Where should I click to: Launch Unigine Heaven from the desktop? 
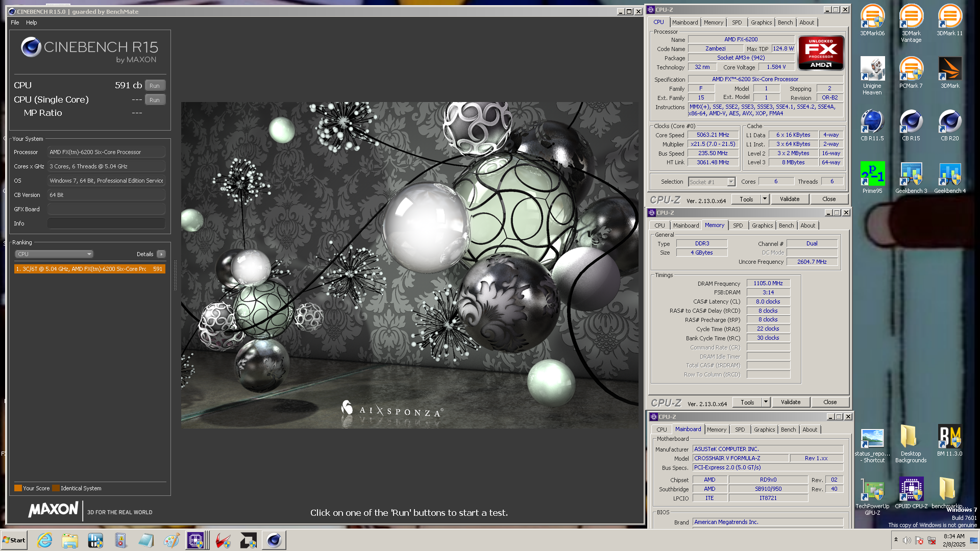pos(872,76)
